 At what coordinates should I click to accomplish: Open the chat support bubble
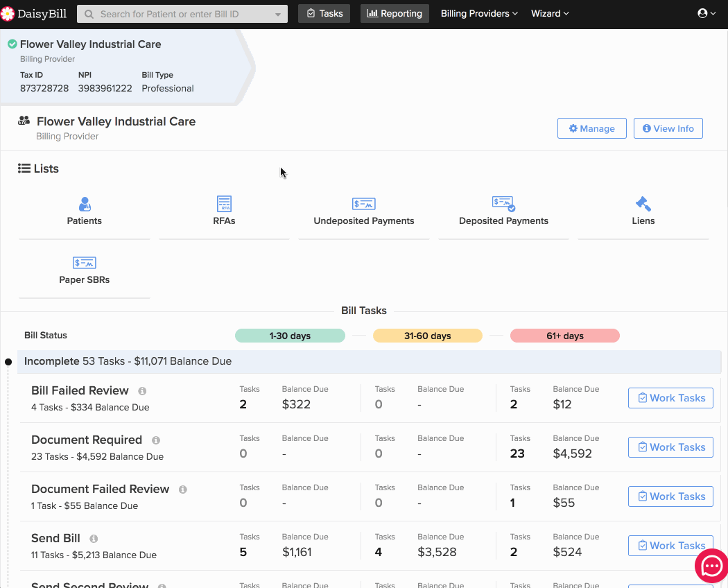(711, 567)
